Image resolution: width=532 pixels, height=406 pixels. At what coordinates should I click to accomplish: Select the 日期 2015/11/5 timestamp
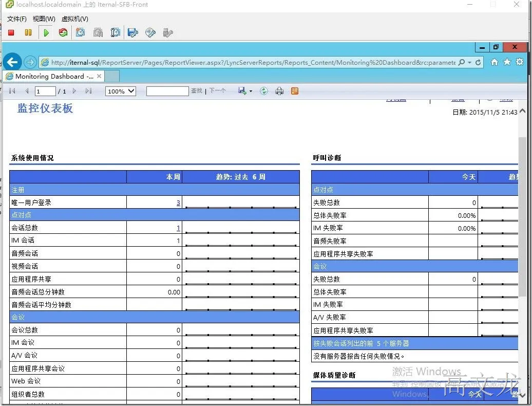point(485,113)
